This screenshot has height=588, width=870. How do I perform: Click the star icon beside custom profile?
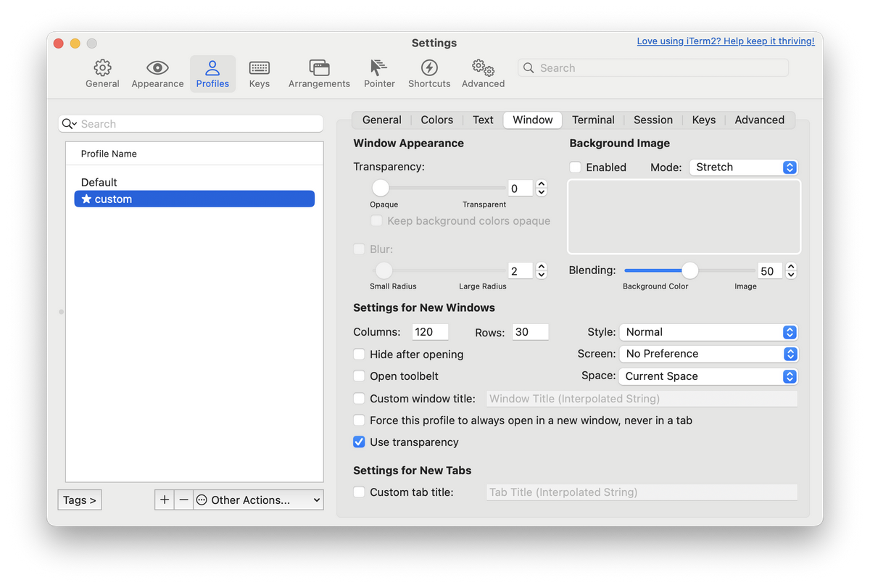click(86, 199)
